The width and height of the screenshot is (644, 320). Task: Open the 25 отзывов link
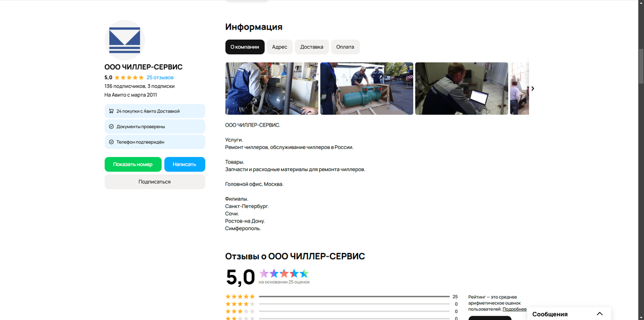click(159, 77)
